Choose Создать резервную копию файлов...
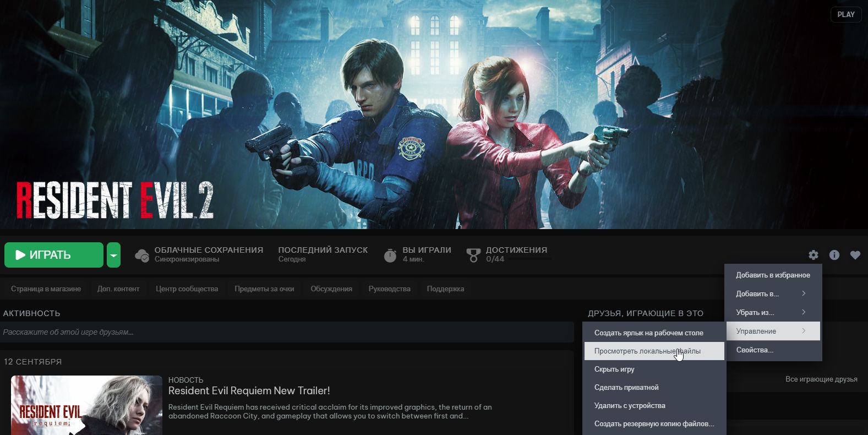Image resolution: width=868 pixels, height=435 pixels. 654,423
